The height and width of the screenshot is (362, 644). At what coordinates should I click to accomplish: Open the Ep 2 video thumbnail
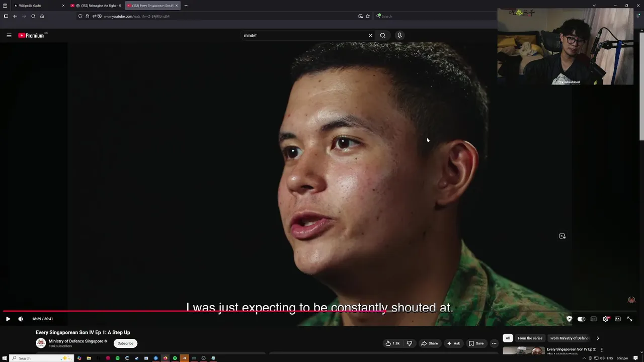point(523,351)
